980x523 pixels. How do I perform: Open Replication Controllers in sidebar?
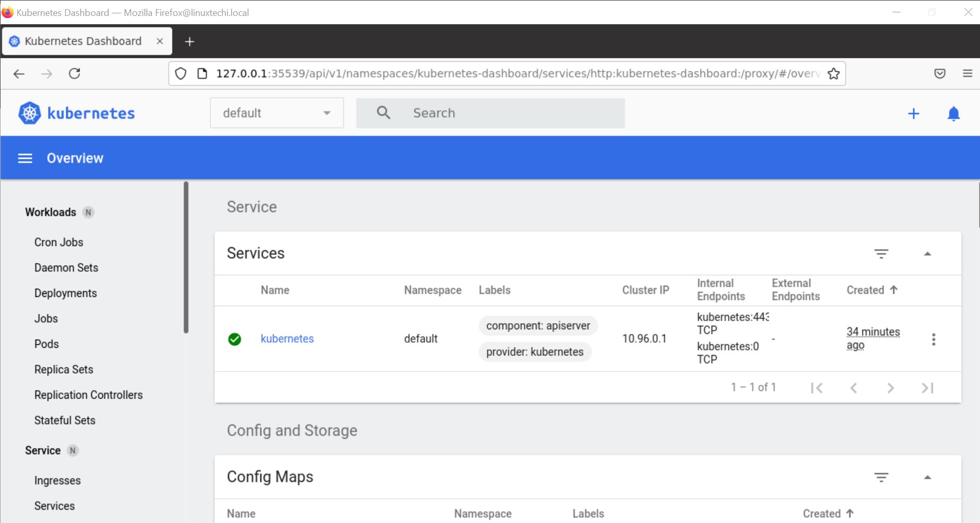(88, 395)
